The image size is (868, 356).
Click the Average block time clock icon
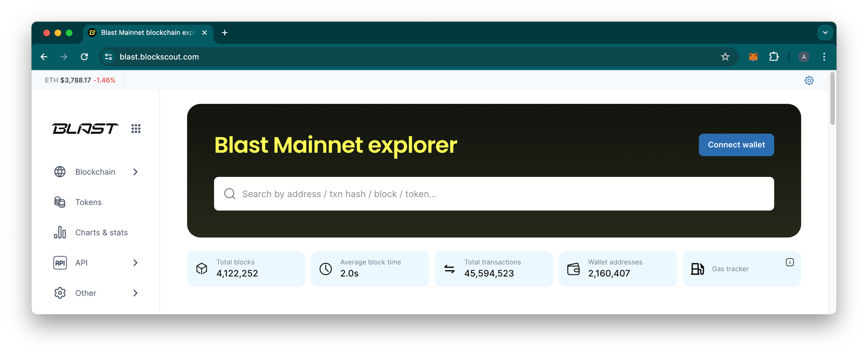tap(325, 269)
